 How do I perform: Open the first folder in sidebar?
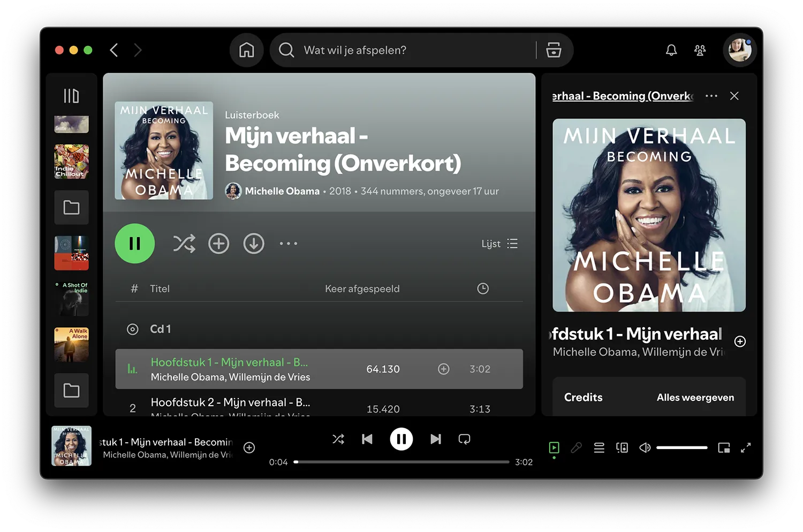click(x=71, y=207)
